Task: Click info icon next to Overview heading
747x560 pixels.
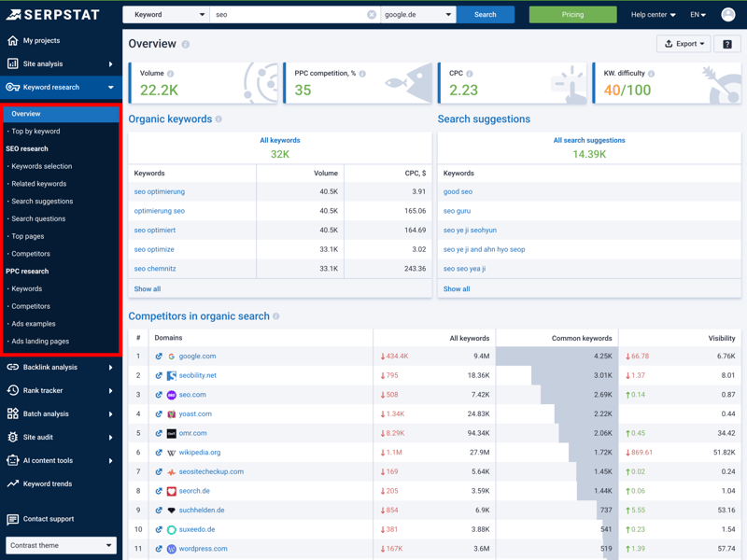Action: coord(186,45)
